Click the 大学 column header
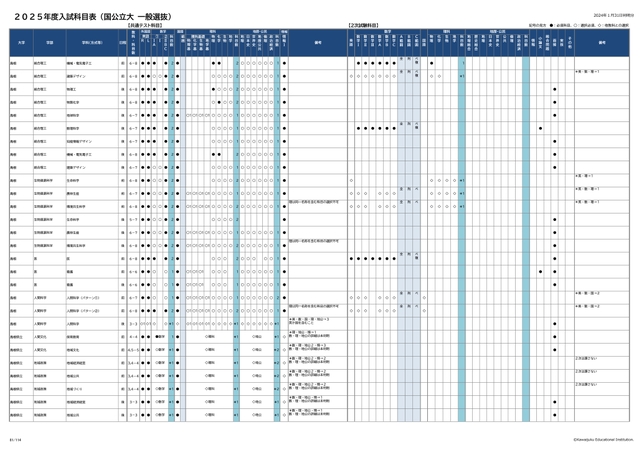The height and width of the screenshot is (455, 644). [20, 43]
